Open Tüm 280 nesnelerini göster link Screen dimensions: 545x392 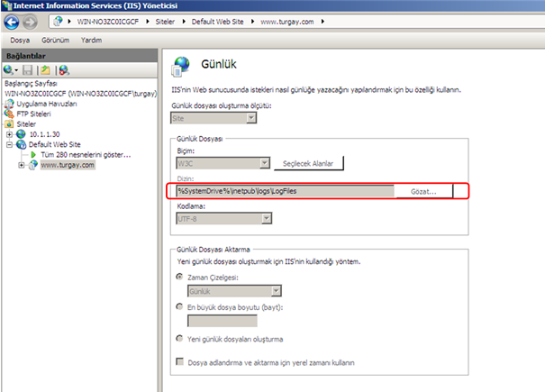click(x=86, y=154)
